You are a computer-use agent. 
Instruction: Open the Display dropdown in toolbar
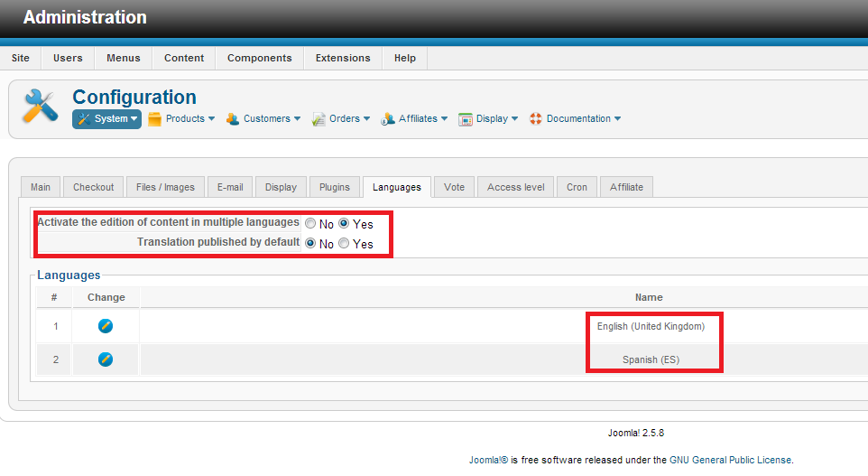coord(488,118)
